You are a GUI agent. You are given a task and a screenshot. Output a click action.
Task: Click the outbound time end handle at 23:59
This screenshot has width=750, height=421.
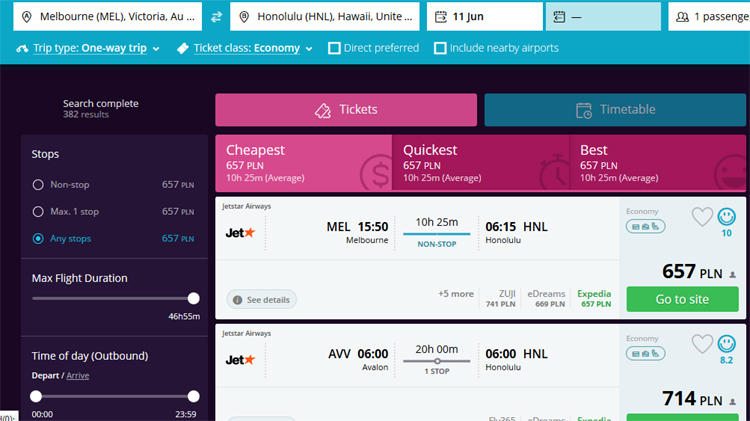(x=193, y=396)
